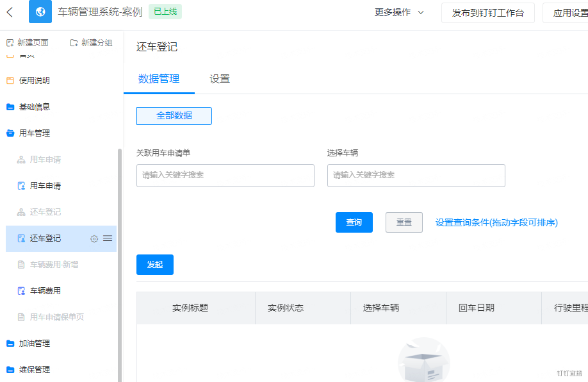Click the 设置查询条件 link
588x382 pixels.
click(496, 222)
